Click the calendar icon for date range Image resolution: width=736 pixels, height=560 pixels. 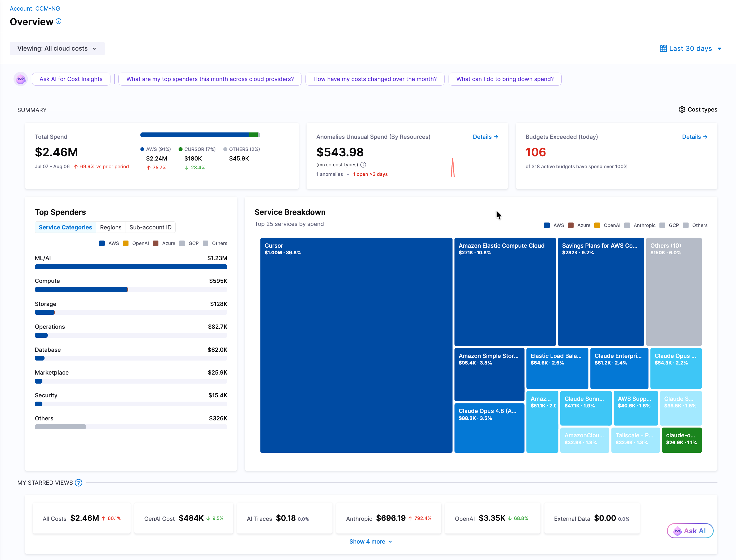coord(663,49)
